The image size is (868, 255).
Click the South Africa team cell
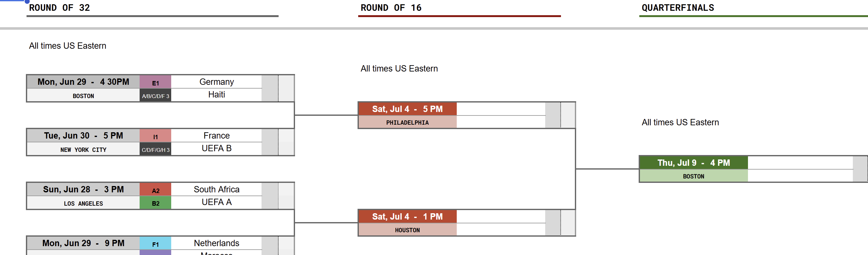[x=216, y=190]
